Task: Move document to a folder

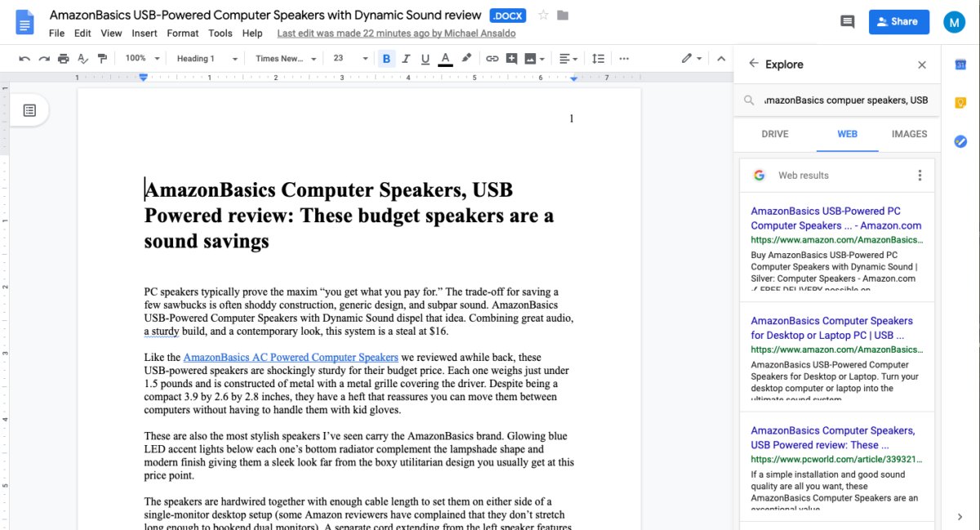Action: pyautogui.click(x=563, y=16)
